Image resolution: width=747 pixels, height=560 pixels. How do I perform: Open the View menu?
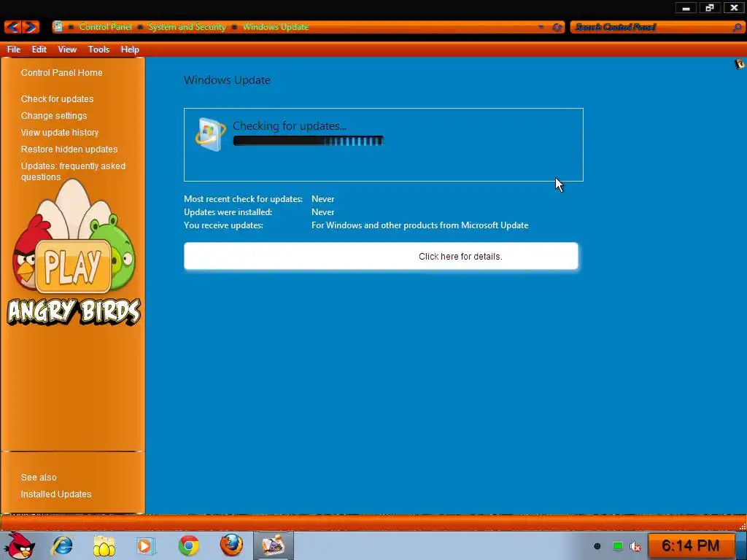pos(67,49)
